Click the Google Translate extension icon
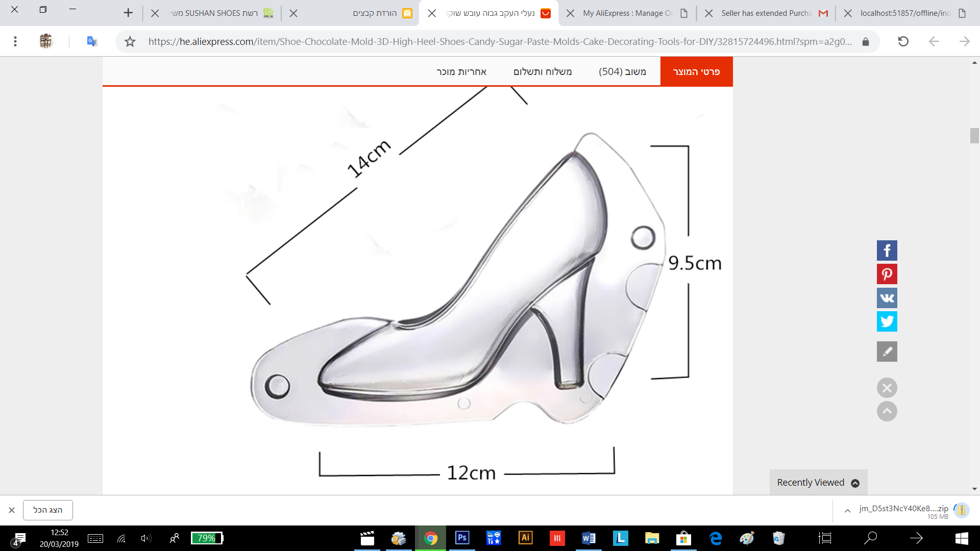The image size is (980, 551). [x=92, y=41]
